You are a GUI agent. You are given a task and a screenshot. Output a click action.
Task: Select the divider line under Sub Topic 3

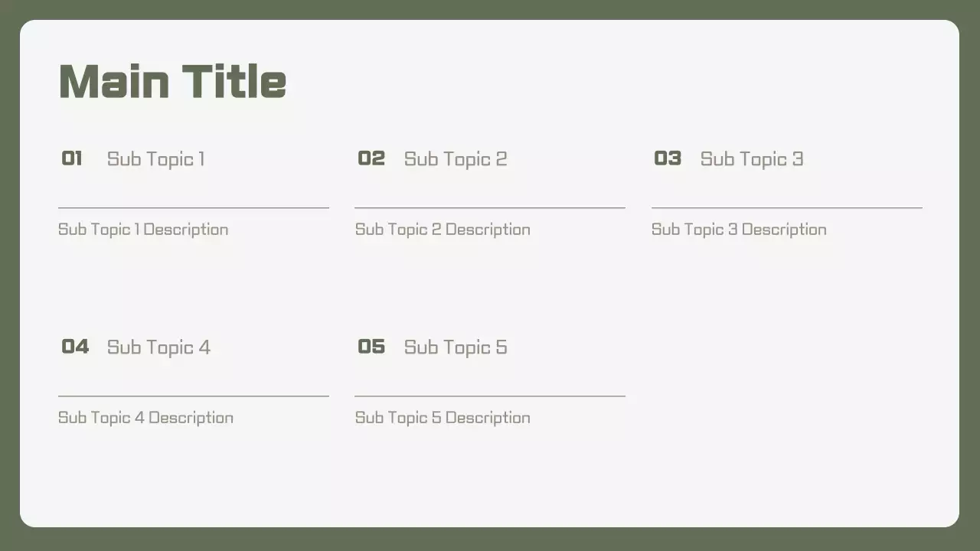point(786,207)
